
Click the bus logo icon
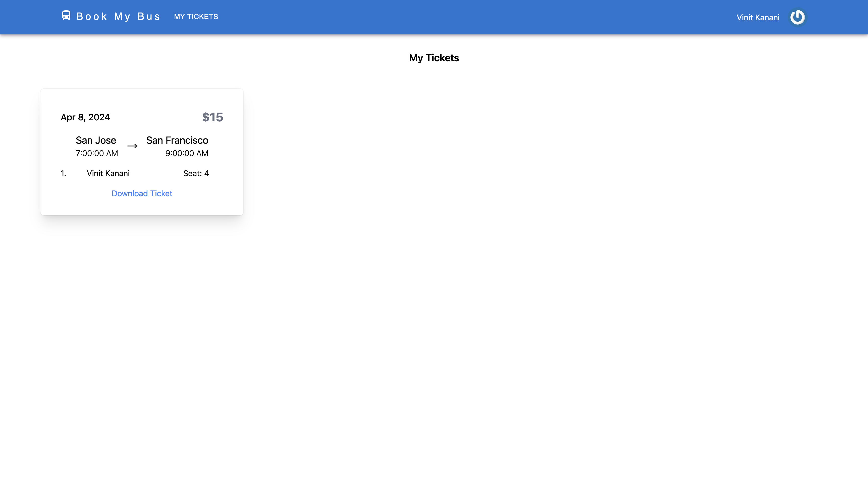[66, 16]
